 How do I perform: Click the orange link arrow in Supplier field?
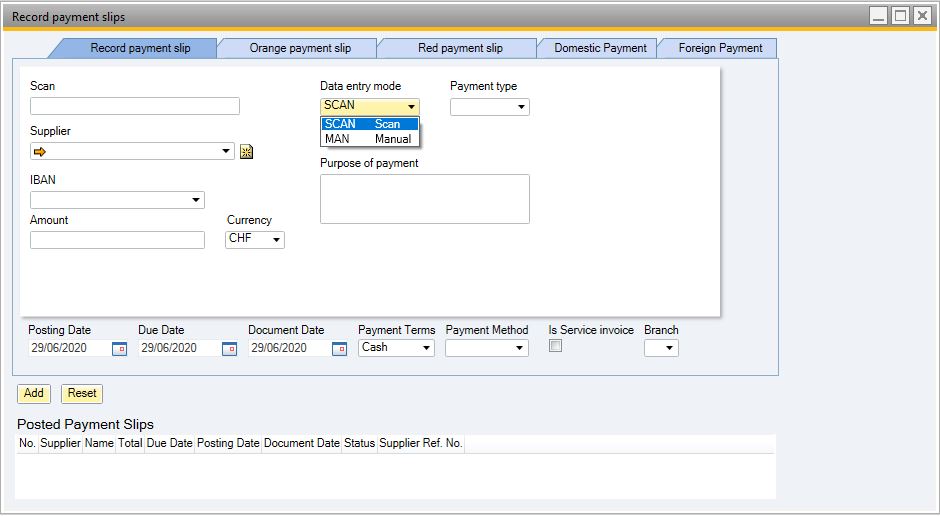point(40,152)
